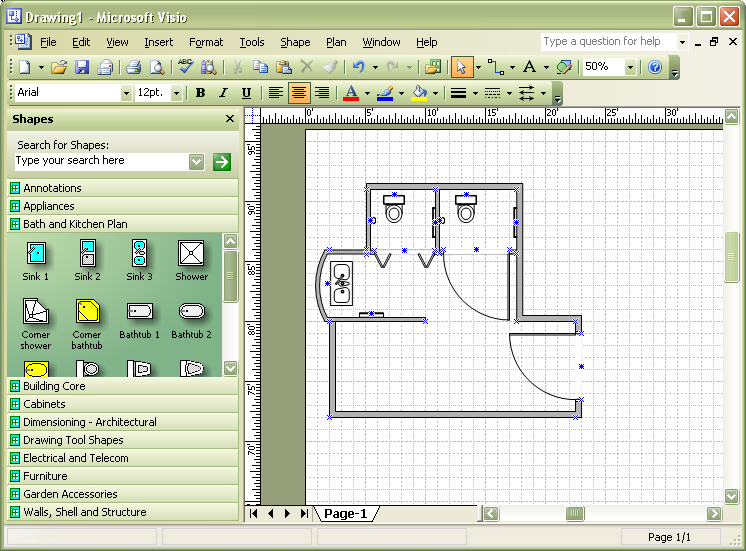
Task: Pick the Sink 3 shape
Action: 139,261
